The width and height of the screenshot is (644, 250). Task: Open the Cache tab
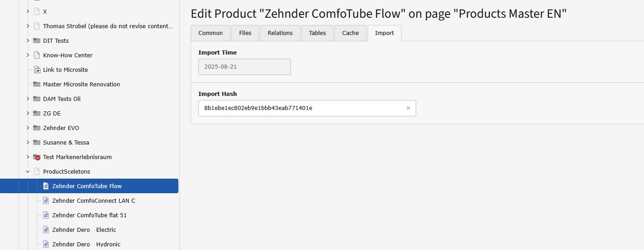click(x=350, y=33)
